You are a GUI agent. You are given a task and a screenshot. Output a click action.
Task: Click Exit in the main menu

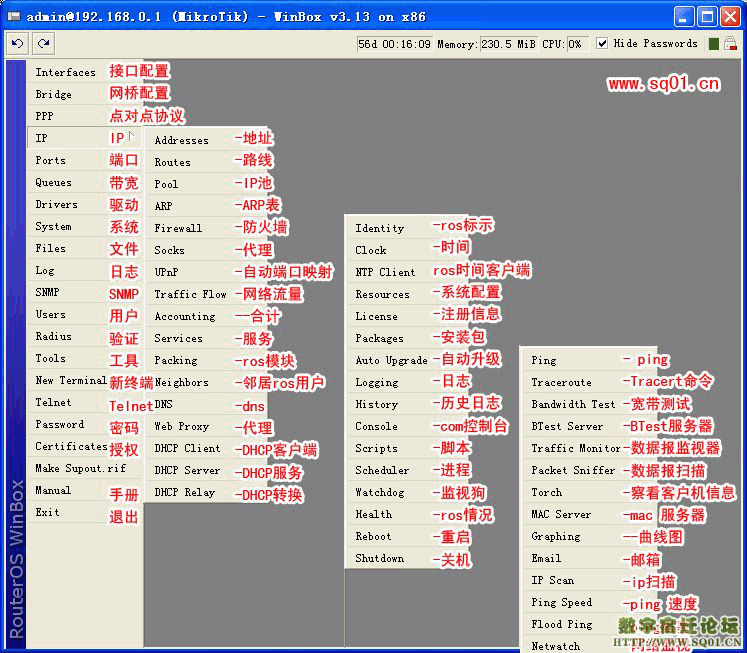click(x=85, y=512)
